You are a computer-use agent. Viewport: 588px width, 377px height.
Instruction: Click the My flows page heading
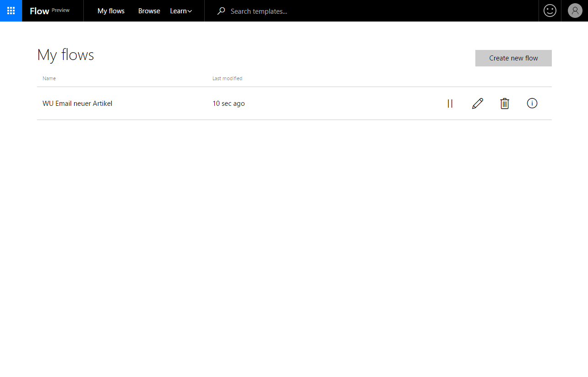65,55
